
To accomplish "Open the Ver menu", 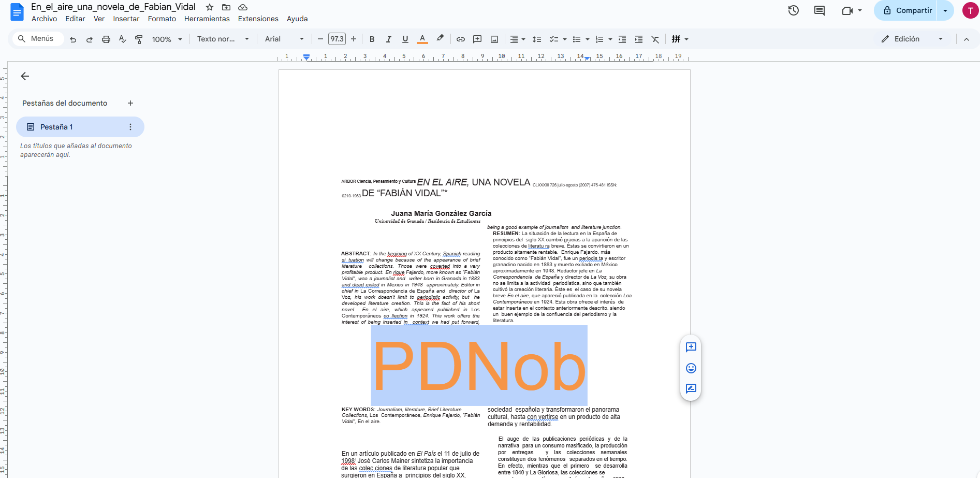I will 99,19.
